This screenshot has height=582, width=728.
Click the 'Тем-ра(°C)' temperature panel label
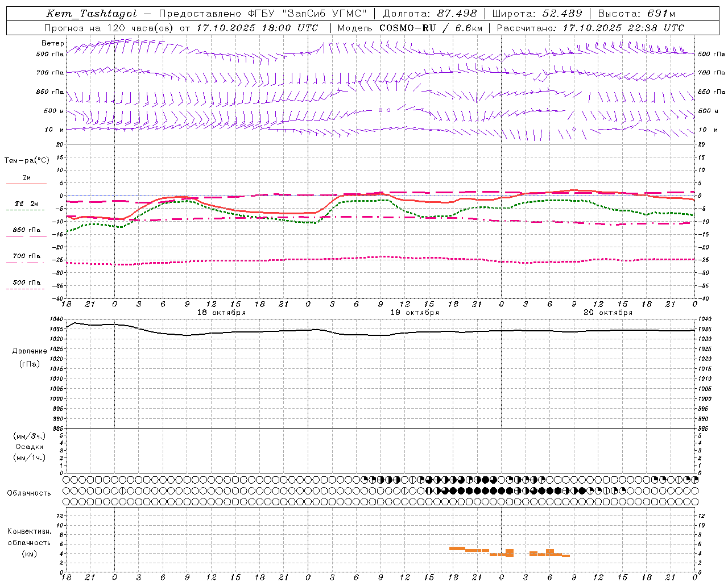point(27,161)
